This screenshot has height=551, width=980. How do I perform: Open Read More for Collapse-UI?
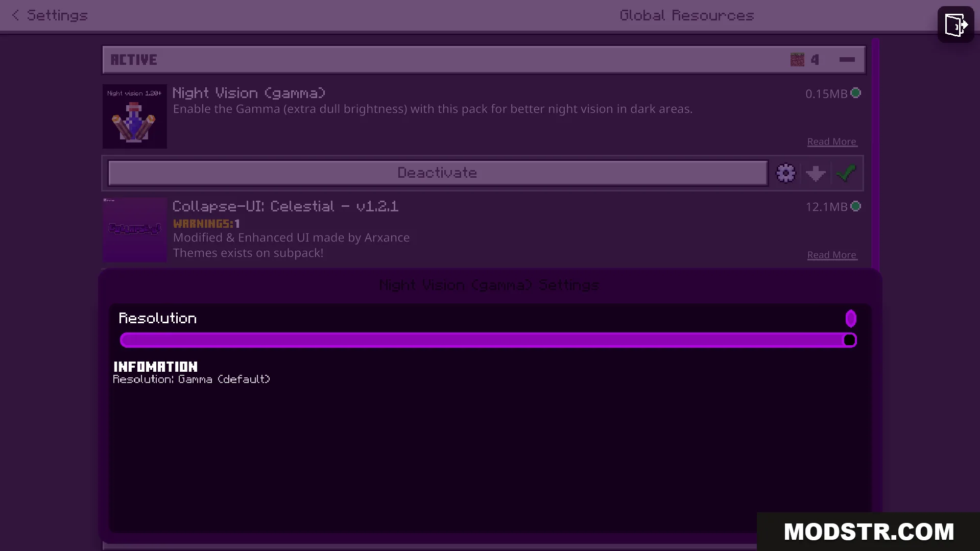pos(832,255)
